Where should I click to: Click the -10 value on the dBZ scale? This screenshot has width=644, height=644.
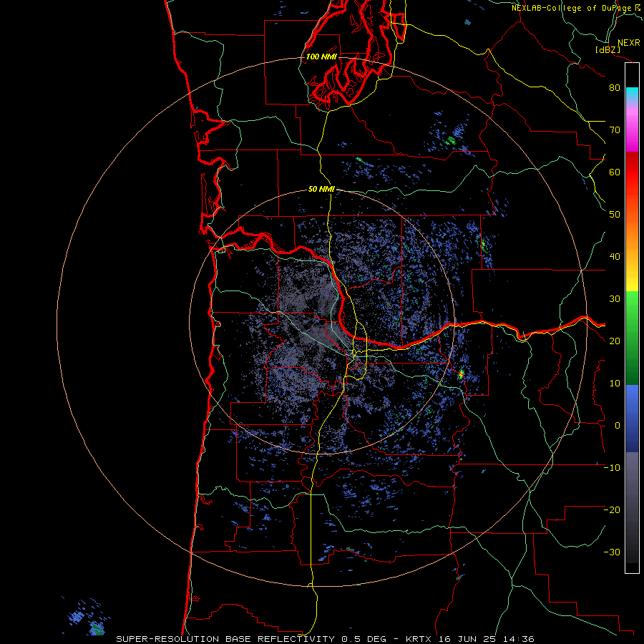612,467
